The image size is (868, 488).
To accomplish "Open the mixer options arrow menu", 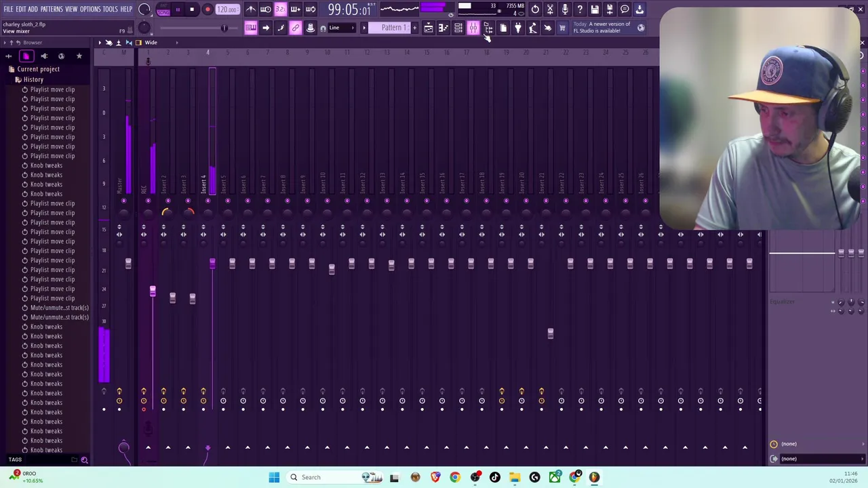I will 100,43.
